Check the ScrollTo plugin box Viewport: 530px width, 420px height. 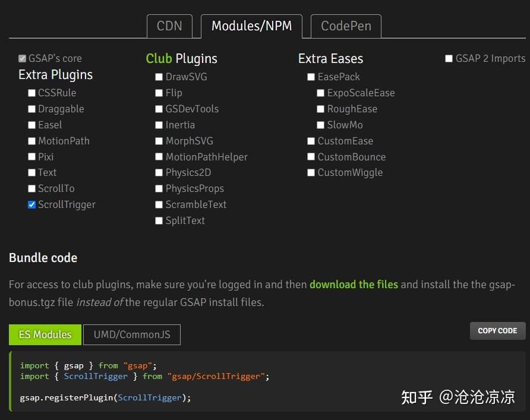pos(32,189)
